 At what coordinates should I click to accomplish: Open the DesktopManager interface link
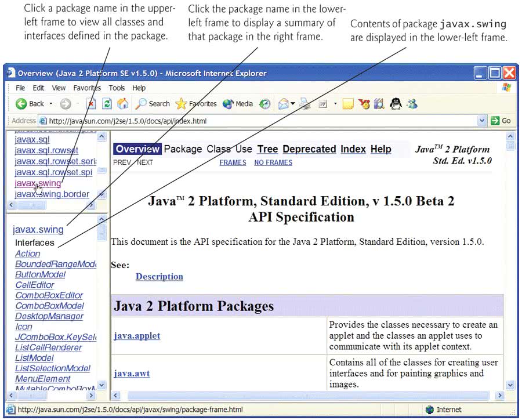pos(49,316)
